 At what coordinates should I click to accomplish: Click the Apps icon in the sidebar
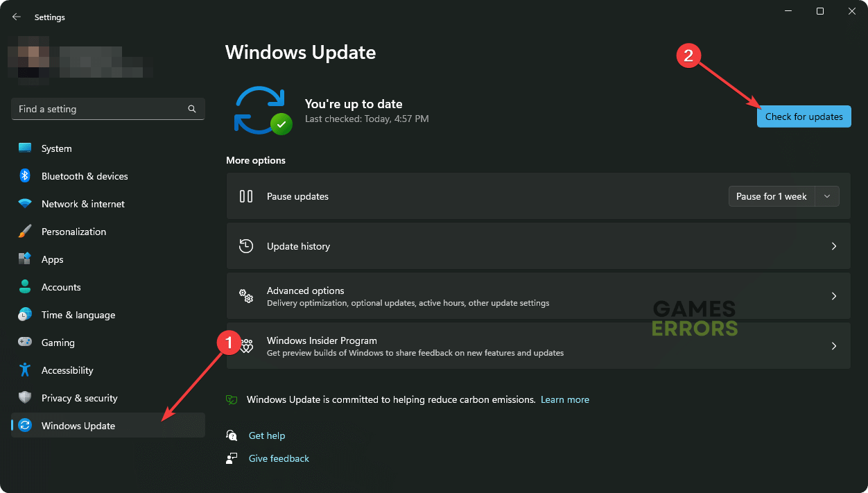click(25, 259)
